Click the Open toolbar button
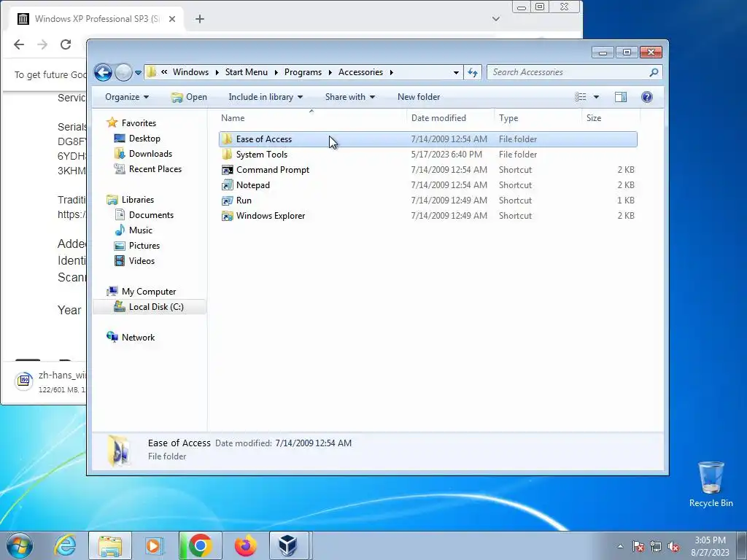 pyautogui.click(x=189, y=97)
